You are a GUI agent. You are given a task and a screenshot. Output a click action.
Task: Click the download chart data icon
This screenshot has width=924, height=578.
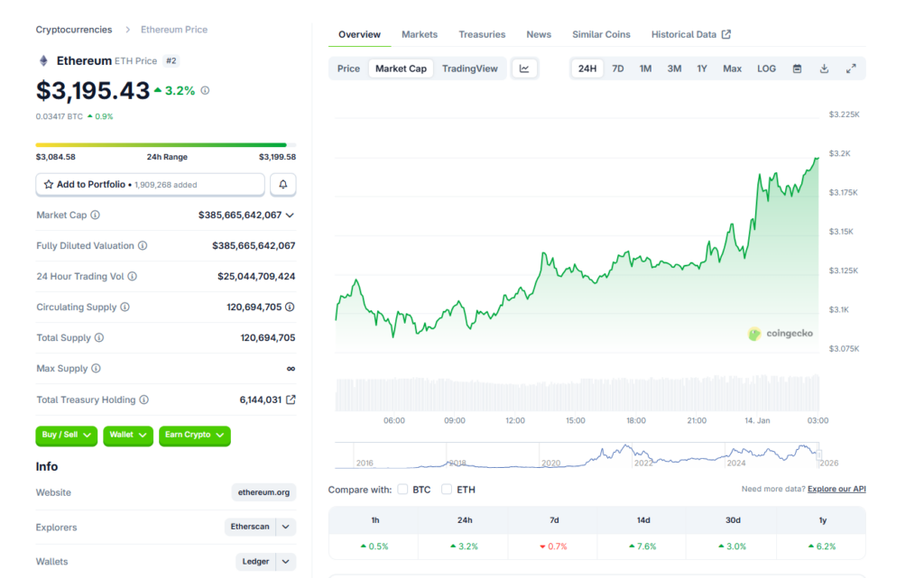click(x=824, y=69)
